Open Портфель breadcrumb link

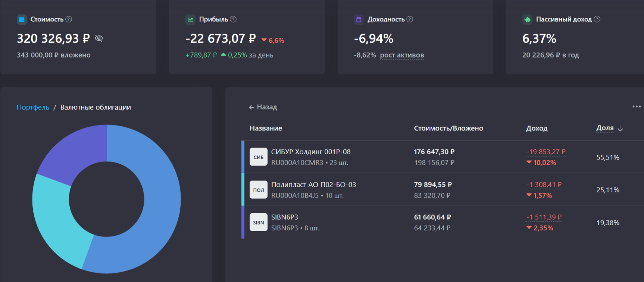click(33, 107)
